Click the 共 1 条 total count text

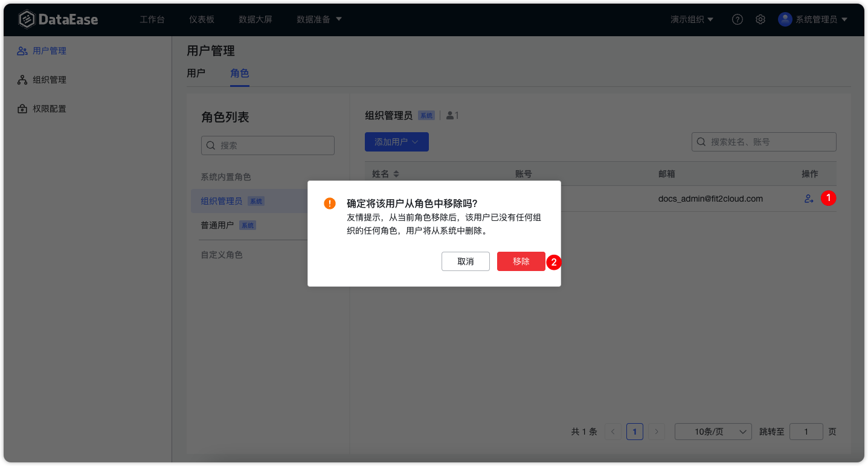(584, 432)
